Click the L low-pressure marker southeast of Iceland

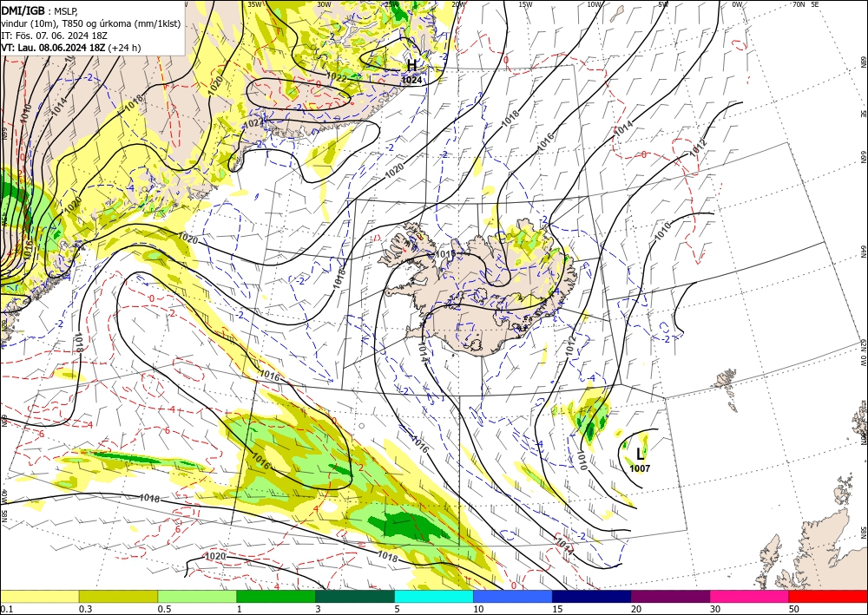pos(641,455)
